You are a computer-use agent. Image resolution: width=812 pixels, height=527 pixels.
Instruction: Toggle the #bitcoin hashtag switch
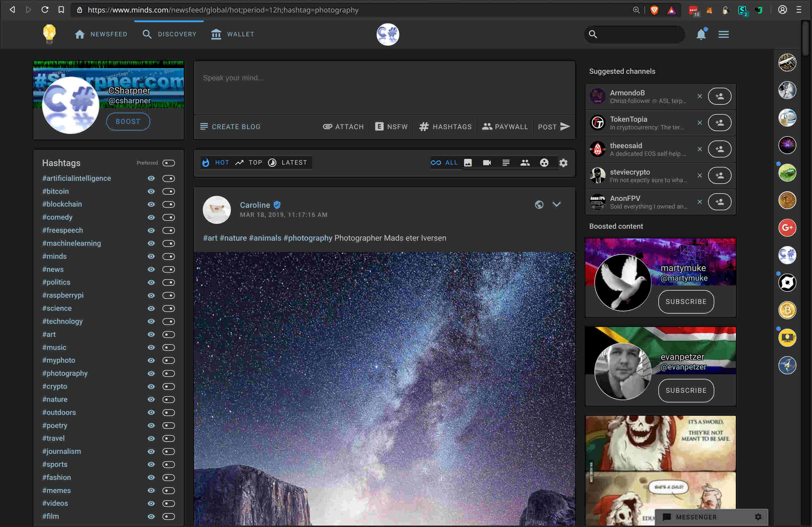pyautogui.click(x=168, y=192)
